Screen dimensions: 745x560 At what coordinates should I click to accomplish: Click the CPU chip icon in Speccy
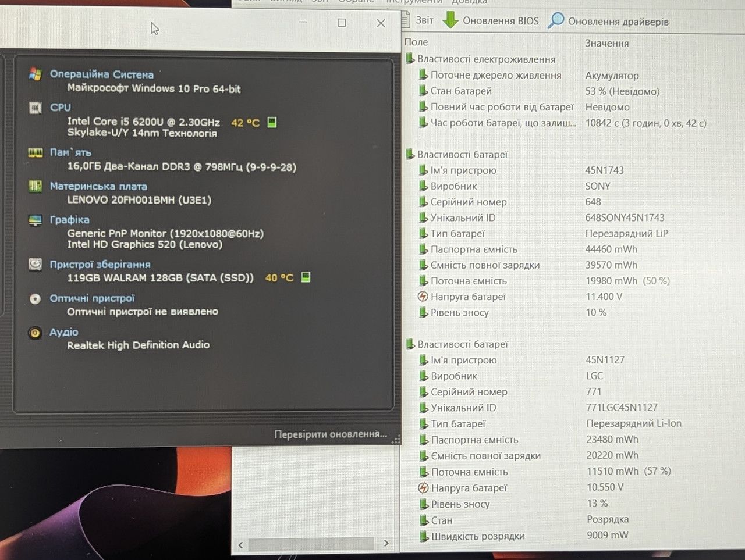point(35,108)
